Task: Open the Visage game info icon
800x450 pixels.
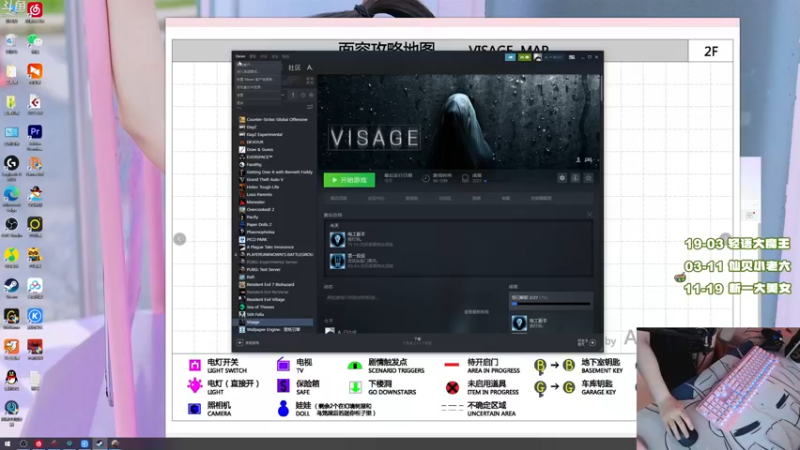Action: click(x=575, y=178)
